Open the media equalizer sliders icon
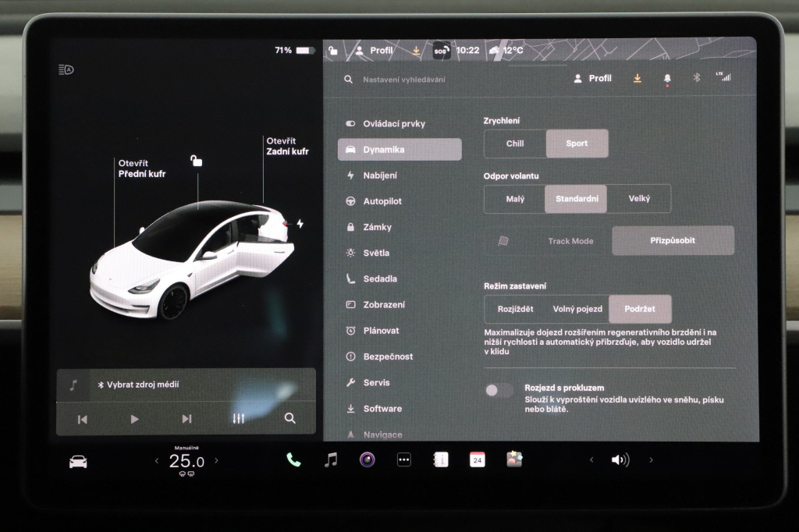Viewport: 799px width, 532px height. (x=239, y=418)
